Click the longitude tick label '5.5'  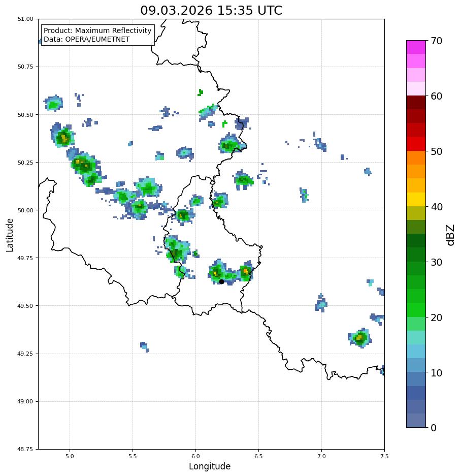[x=133, y=456]
